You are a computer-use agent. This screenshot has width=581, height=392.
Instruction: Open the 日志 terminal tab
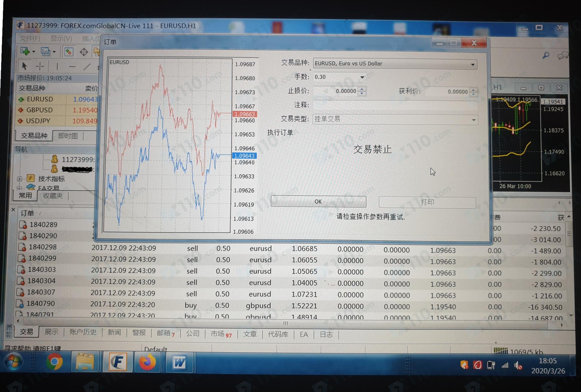(x=326, y=334)
